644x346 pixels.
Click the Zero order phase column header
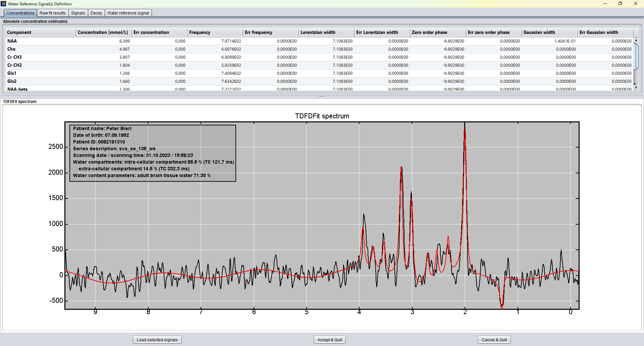(438, 33)
